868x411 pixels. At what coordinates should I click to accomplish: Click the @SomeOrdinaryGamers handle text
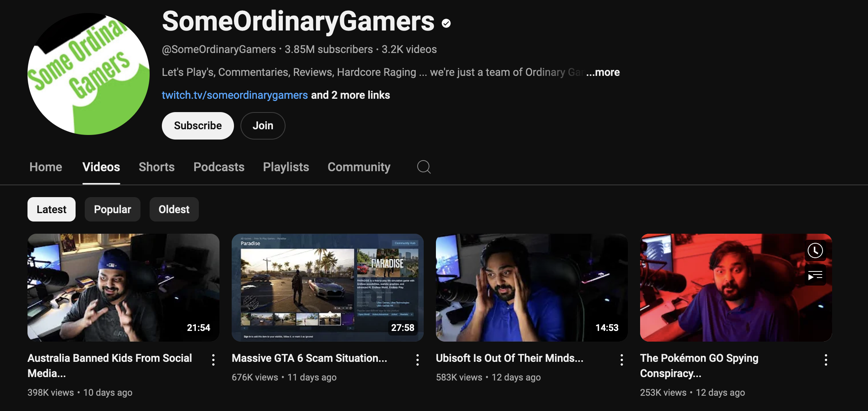219,49
